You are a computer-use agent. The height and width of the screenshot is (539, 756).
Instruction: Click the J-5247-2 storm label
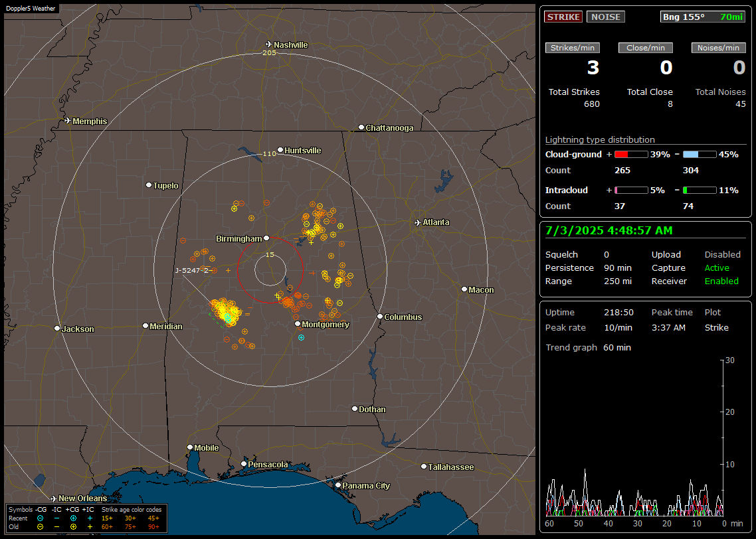[x=191, y=270]
